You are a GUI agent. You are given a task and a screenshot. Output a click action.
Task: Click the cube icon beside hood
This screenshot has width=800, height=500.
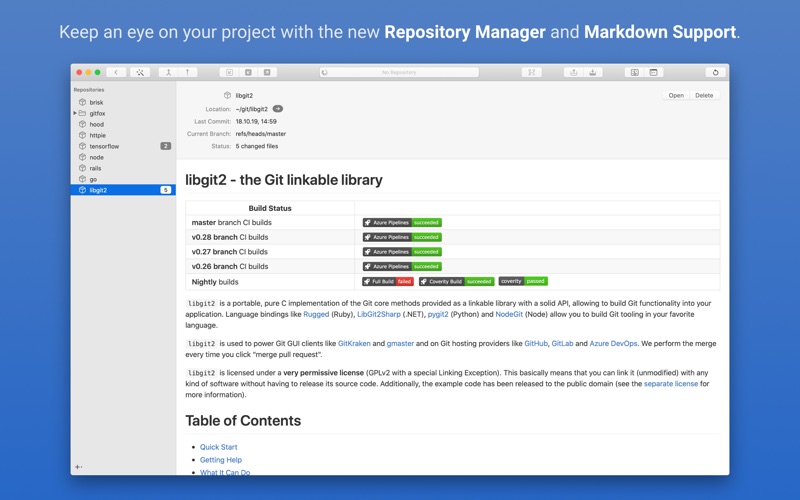pyautogui.click(x=82, y=124)
